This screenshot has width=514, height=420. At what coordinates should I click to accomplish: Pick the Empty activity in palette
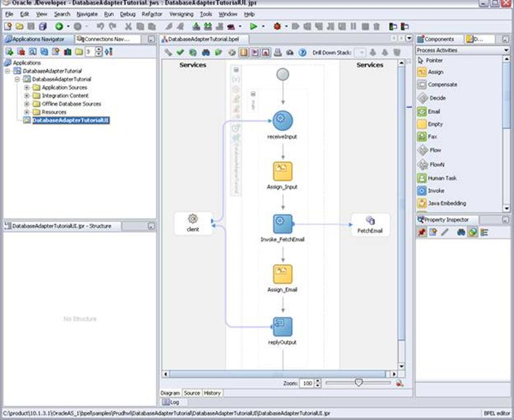[x=430, y=124]
